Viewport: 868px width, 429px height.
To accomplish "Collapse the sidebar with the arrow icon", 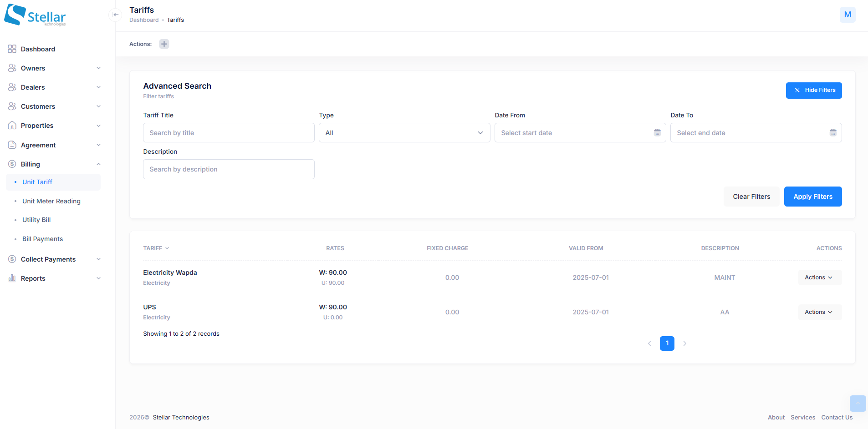I will pos(116,15).
